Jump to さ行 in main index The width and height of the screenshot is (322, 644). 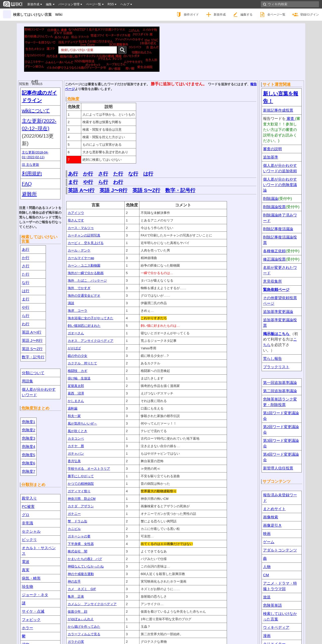pyautogui.click(x=103, y=174)
